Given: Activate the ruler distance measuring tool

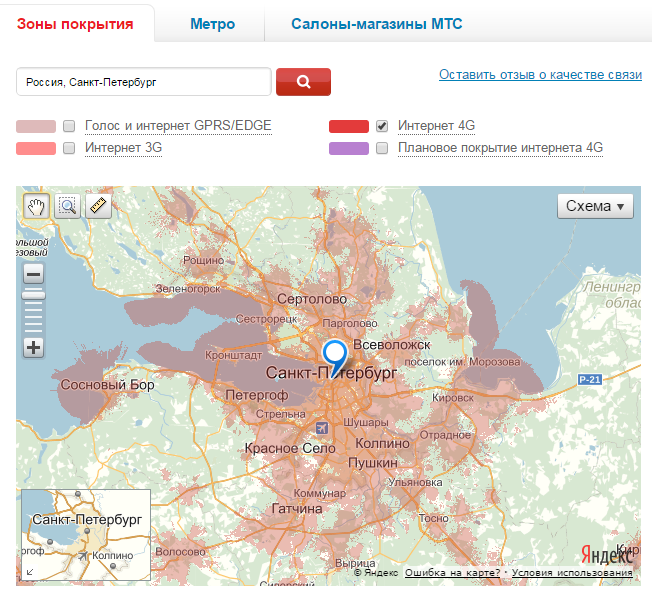Looking at the screenshot, I should [97, 207].
